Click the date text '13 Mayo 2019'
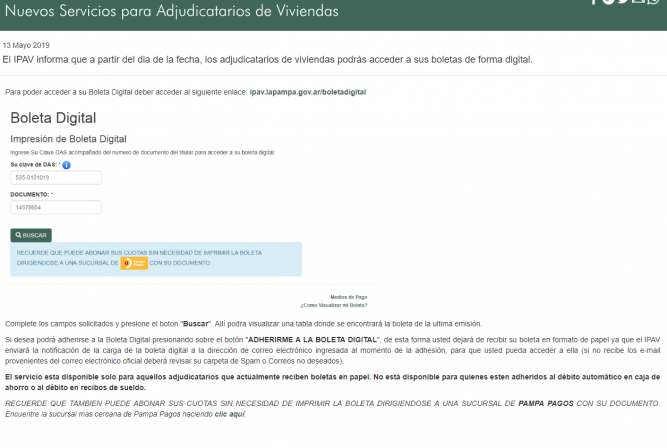Screen dimensions: 667x448 (26, 45)
